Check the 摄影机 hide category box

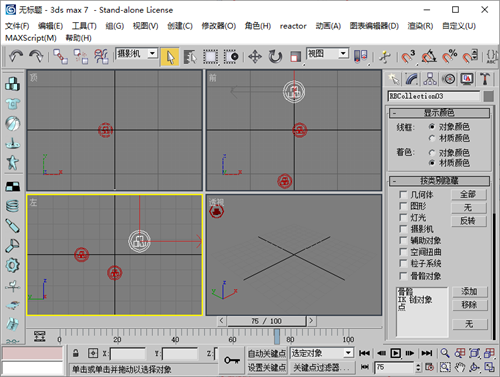point(403,229)
